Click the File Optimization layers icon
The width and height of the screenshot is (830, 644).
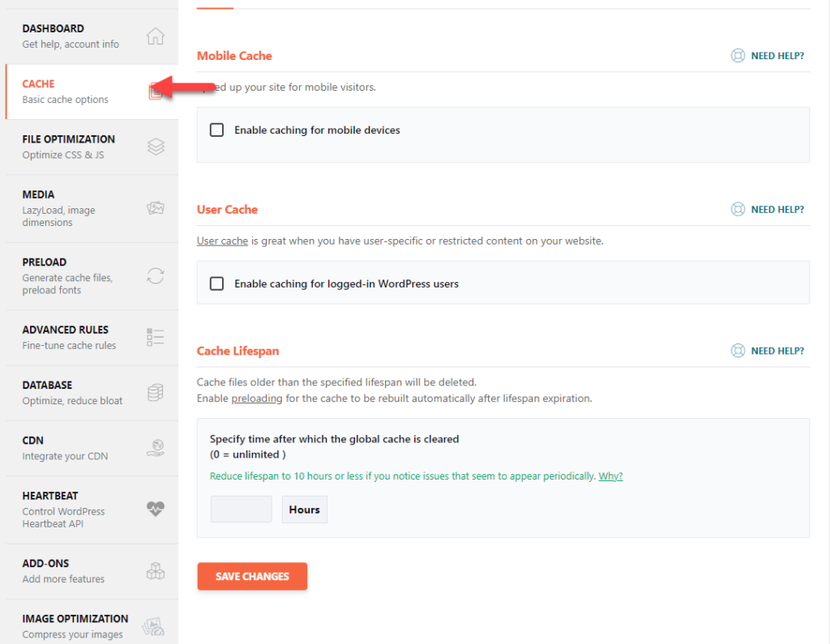[x=156, y=147]
